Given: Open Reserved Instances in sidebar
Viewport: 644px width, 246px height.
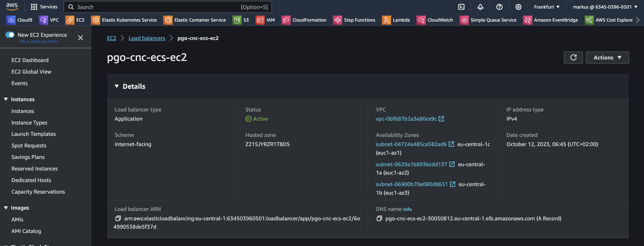Looking at the screenshot, I should [x=34, y=169].
